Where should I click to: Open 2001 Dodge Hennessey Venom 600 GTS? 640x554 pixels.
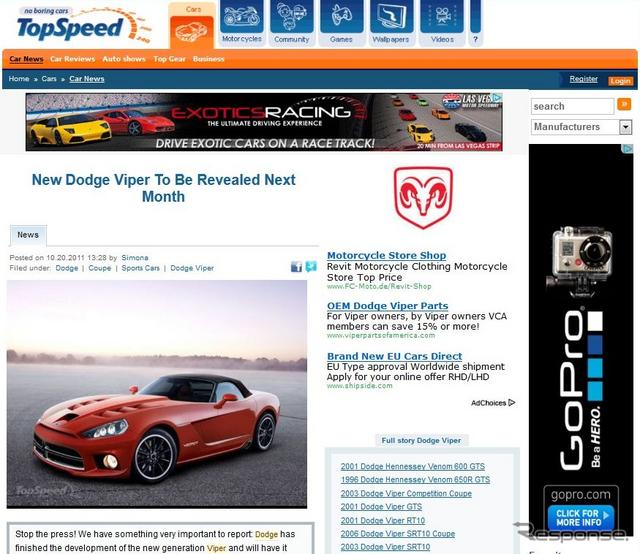click(413, 466)
